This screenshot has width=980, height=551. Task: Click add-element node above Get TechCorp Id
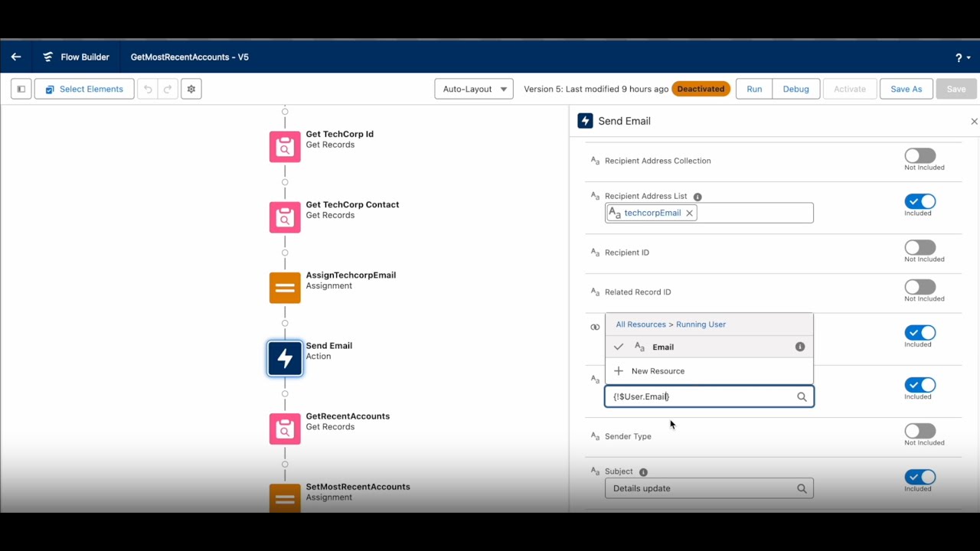(285, 112)
